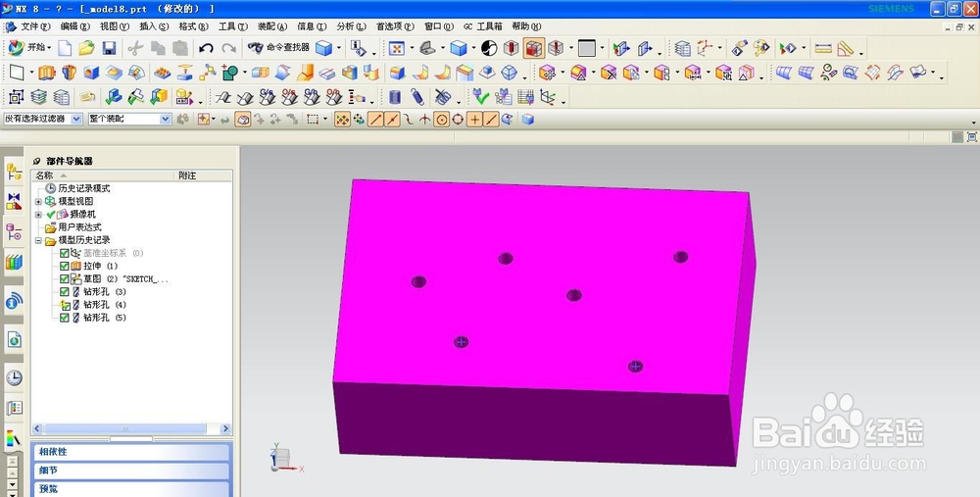The image size is (980, 497).
Task: Expand the 模型视图 tree node
Action: tap(38, 201)
